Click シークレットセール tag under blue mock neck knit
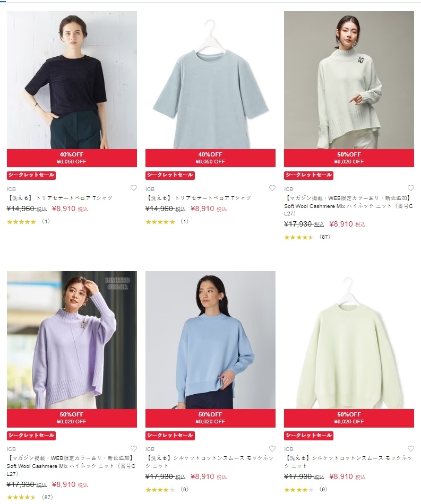 pyautogui.click(x=170, y=436)
